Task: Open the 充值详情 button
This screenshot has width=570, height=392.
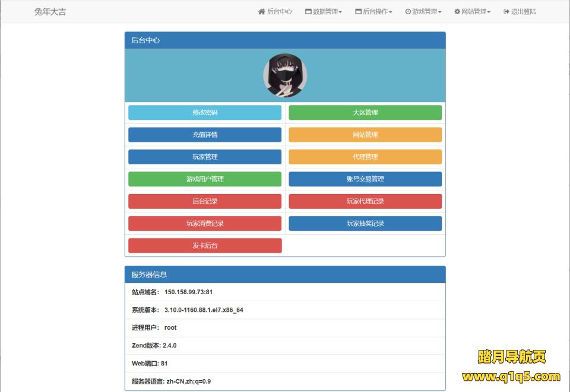Action: coord(205,135)
